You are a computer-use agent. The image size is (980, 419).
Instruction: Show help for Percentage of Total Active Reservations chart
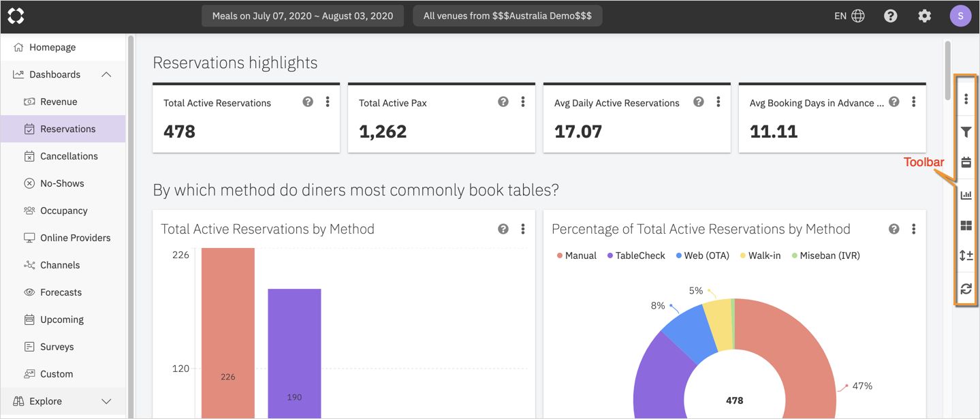894,229
